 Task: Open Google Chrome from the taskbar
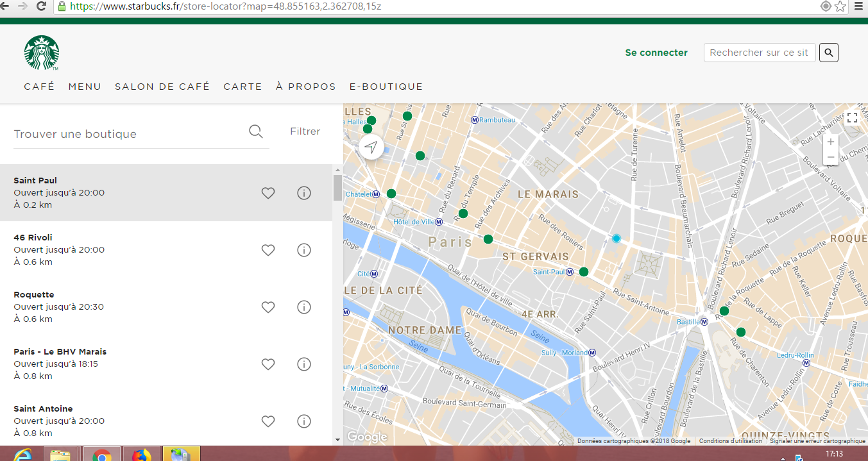101,455
